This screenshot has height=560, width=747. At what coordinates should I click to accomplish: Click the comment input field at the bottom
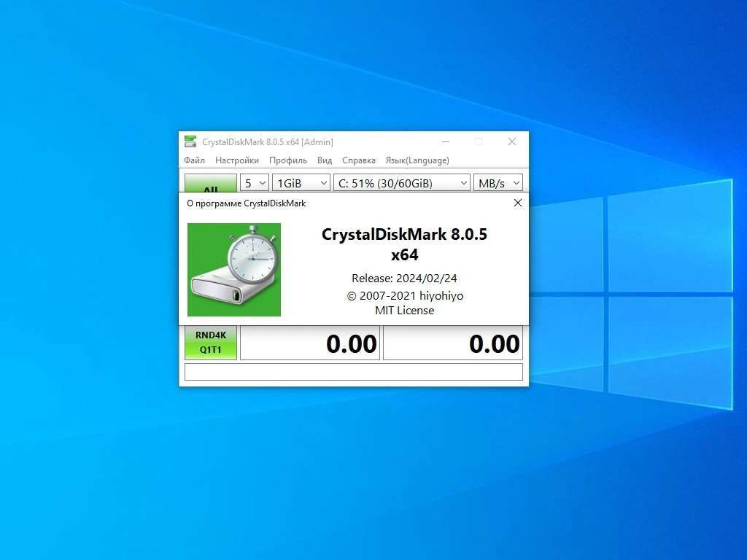click(354, 372)
